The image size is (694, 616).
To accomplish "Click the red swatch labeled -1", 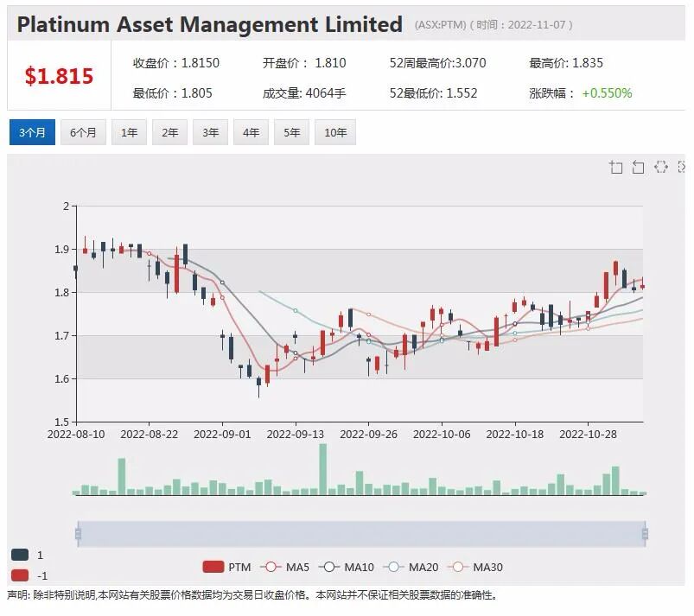I will click(x=20, y=575).
